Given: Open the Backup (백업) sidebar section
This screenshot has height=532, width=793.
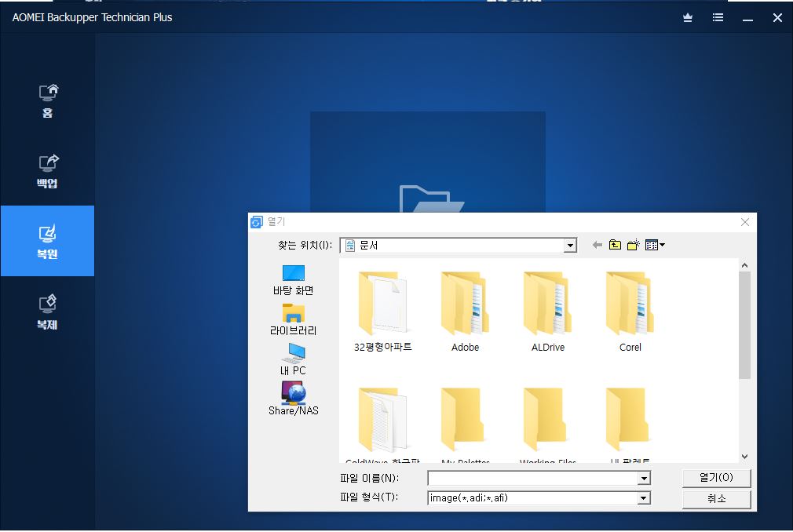Looking at the screenshot, I should click(48, 171).
